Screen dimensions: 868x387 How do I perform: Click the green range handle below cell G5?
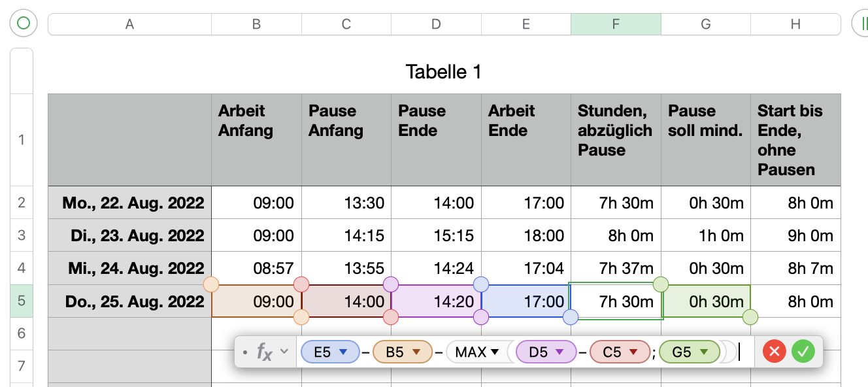pos(750,318)
